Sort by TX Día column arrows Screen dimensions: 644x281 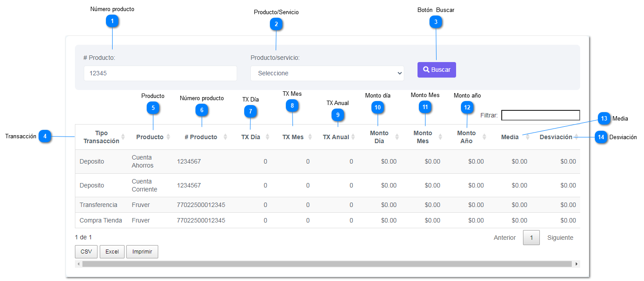coord(267,137)
